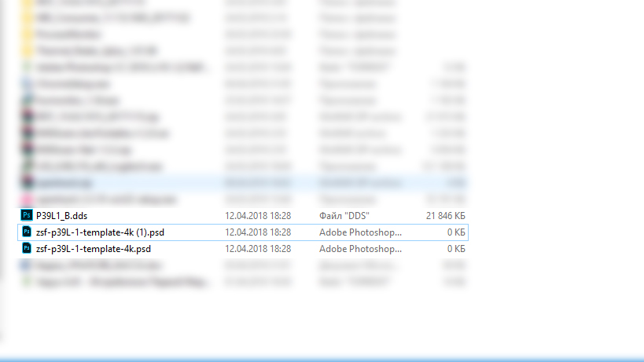Click the Photoshop icon beside P39L1_B.dds

(x=27, y=215)
